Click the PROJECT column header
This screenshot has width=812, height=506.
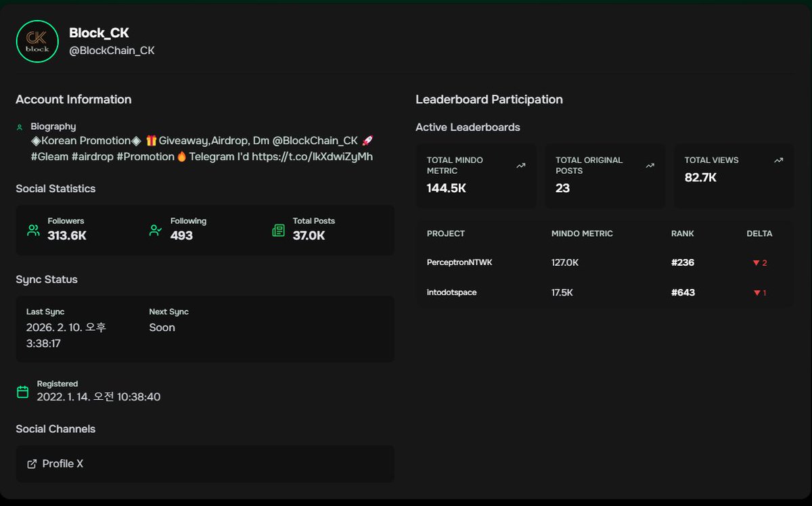pos(446,233)
